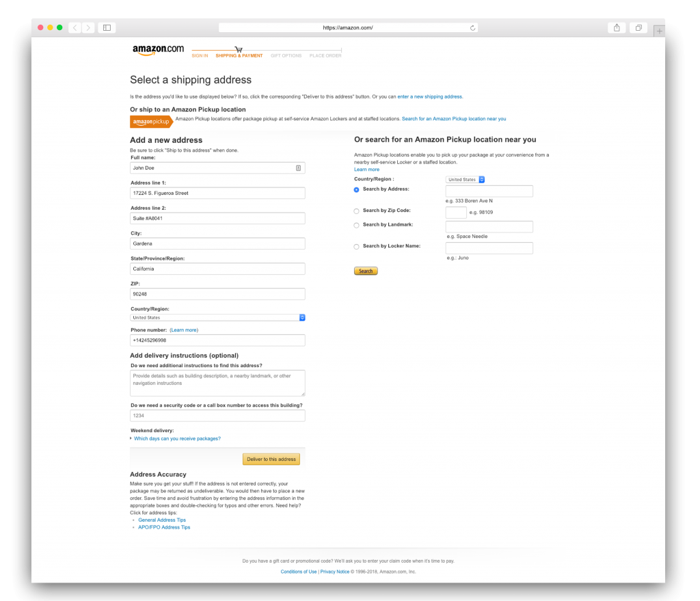Click the Add delivery instructions (optional) heading
Image resolution: width=700 pixels, height=601 pixels.
click(x=184, y=356)
